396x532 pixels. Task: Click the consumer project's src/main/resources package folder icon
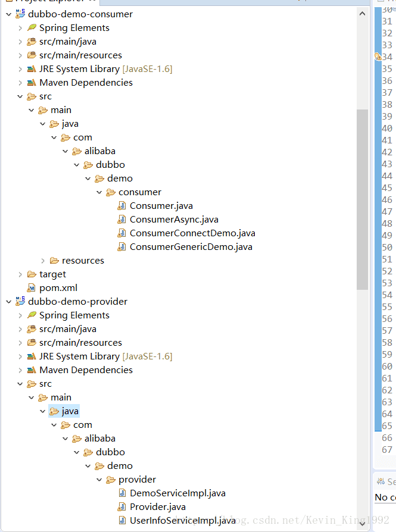(x=32, y=55)
